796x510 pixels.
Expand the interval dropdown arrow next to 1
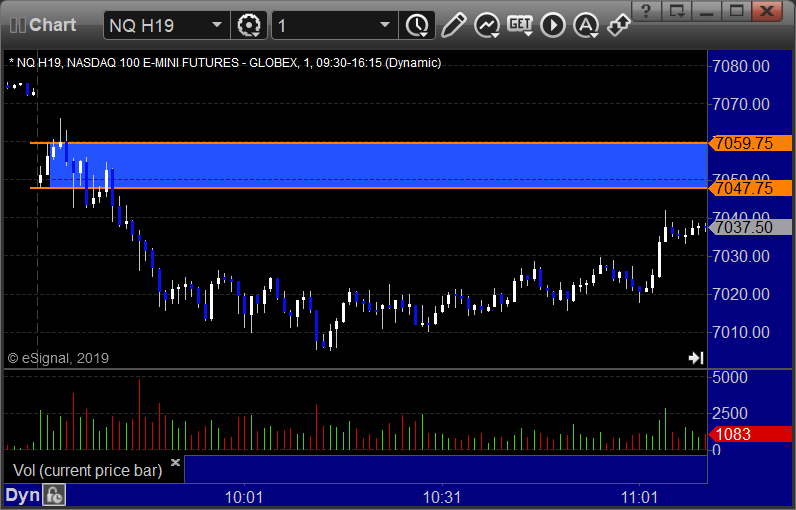[385, 25]
